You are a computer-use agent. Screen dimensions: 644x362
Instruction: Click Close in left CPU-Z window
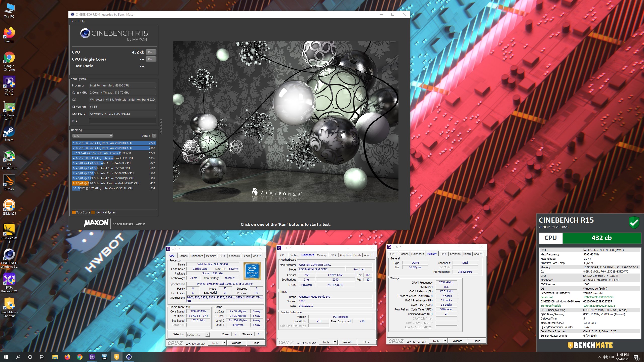(x=256, y=343)
